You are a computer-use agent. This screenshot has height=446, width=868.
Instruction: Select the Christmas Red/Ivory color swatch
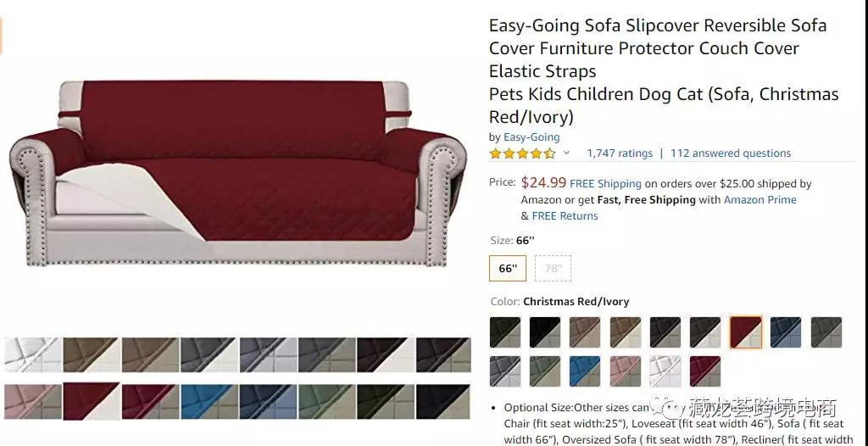pos(746,332)
